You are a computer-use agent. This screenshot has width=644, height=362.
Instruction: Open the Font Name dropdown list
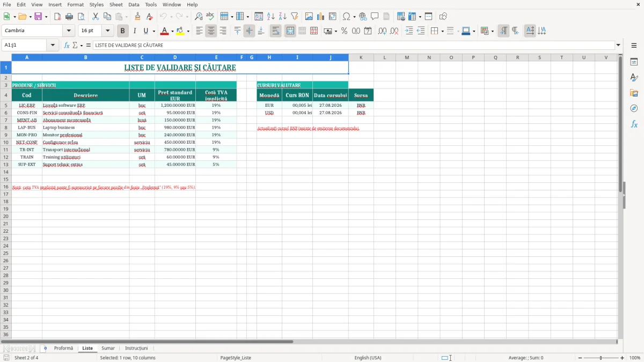click(69, 31)
